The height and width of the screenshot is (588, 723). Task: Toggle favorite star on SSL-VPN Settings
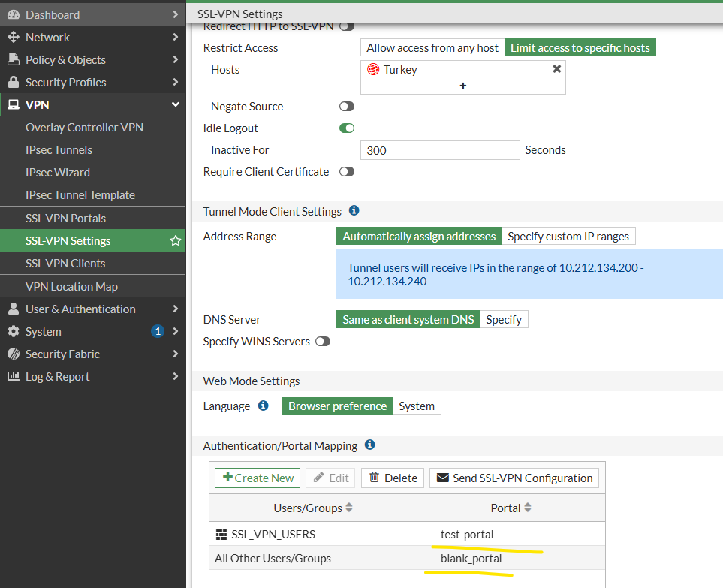175,241
